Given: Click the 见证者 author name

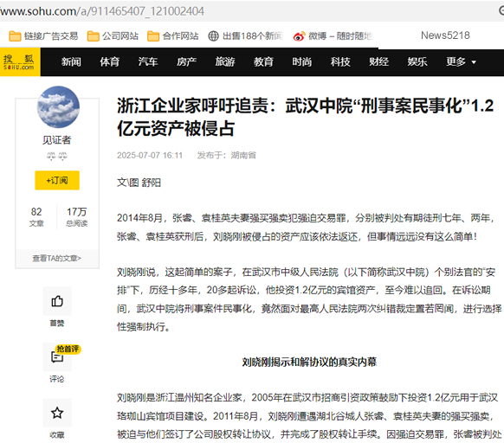Looking at the screenshot, I should 57,140.
